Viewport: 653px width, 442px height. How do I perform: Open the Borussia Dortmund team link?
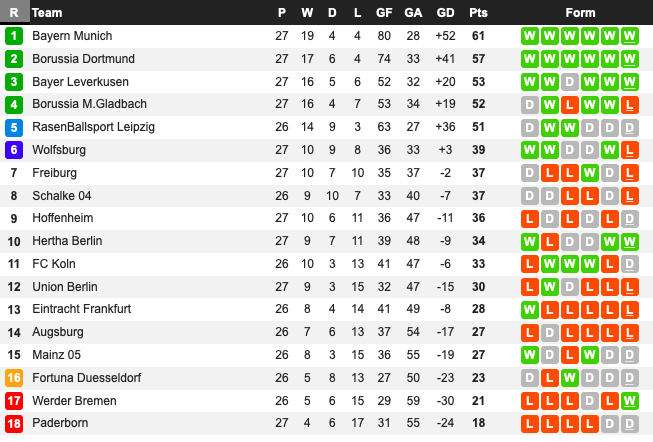pos(83,59)
